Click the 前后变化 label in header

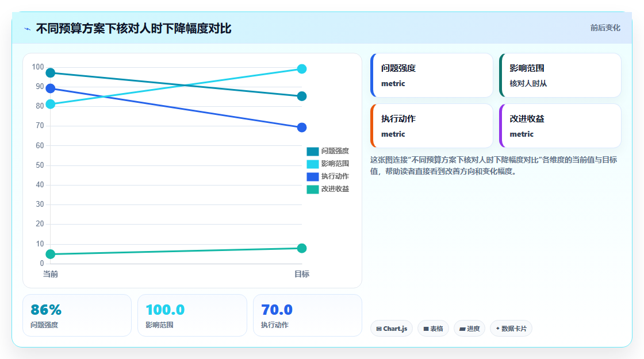pyautogui.click(x=605, y=28)
